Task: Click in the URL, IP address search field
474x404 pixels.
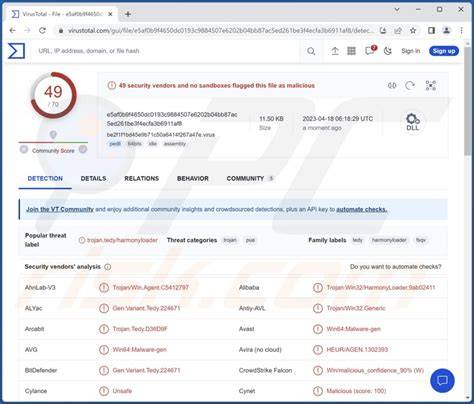Action: pos(167,51)
